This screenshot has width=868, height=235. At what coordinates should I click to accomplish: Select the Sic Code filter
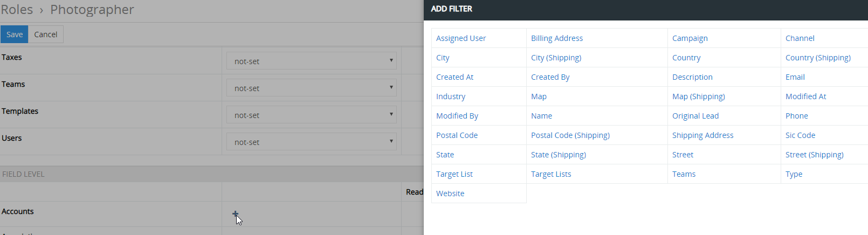[800, 135]
